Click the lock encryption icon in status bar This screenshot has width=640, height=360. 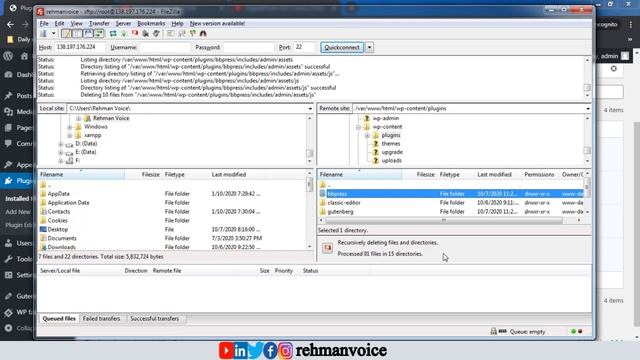click(493, 331)
